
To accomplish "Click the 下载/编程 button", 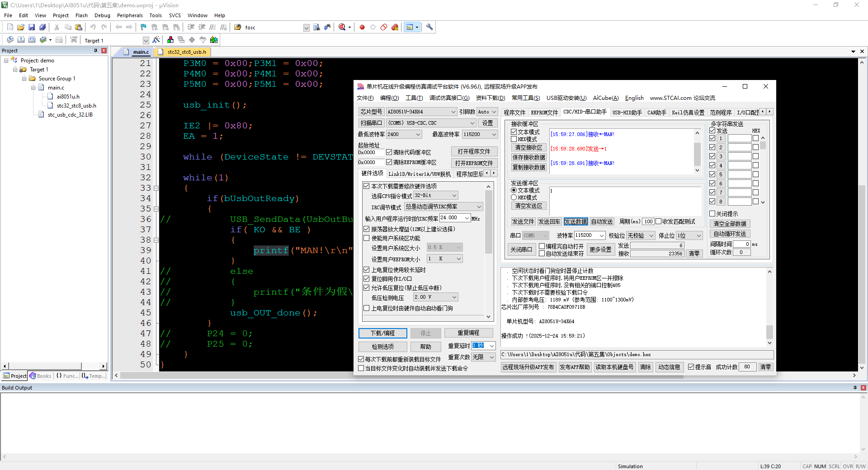I will (x=382, y=333).
